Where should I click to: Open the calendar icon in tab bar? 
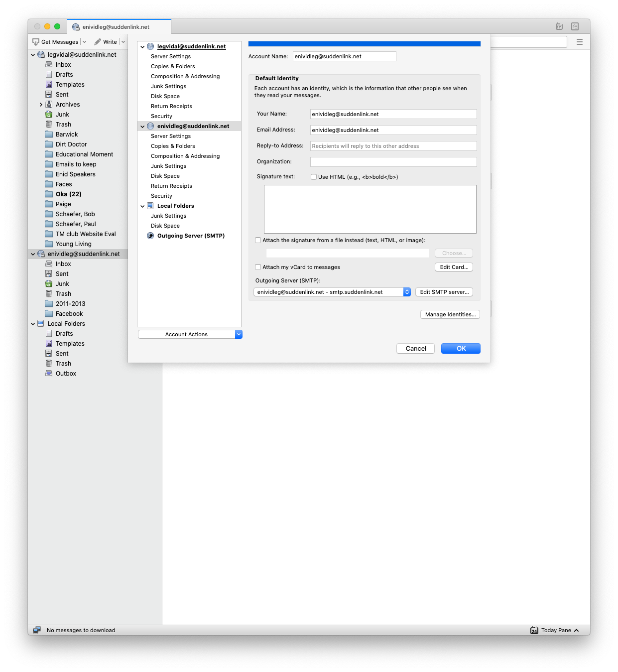coord(559,26)
